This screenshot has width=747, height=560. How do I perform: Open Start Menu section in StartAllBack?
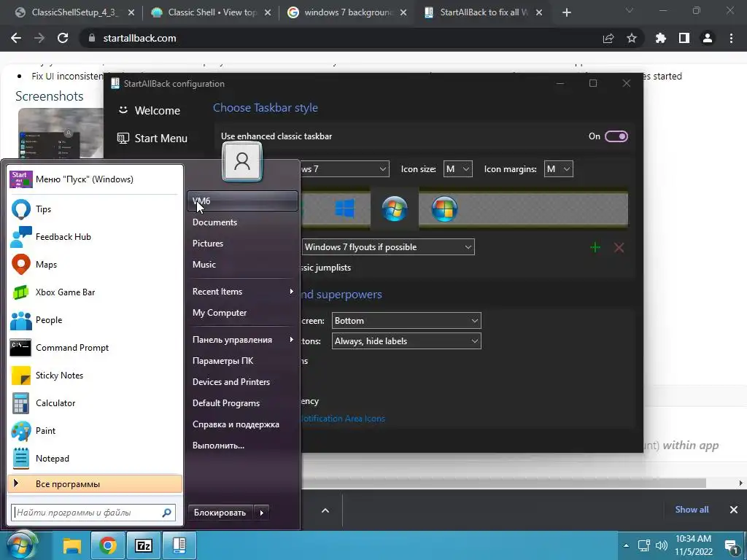click(152, 139)
